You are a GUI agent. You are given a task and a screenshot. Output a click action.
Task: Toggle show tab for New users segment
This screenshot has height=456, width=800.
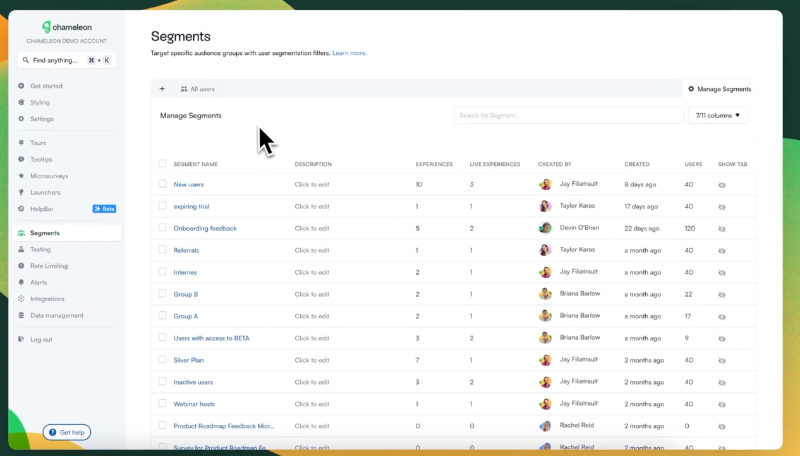point(722,185)
